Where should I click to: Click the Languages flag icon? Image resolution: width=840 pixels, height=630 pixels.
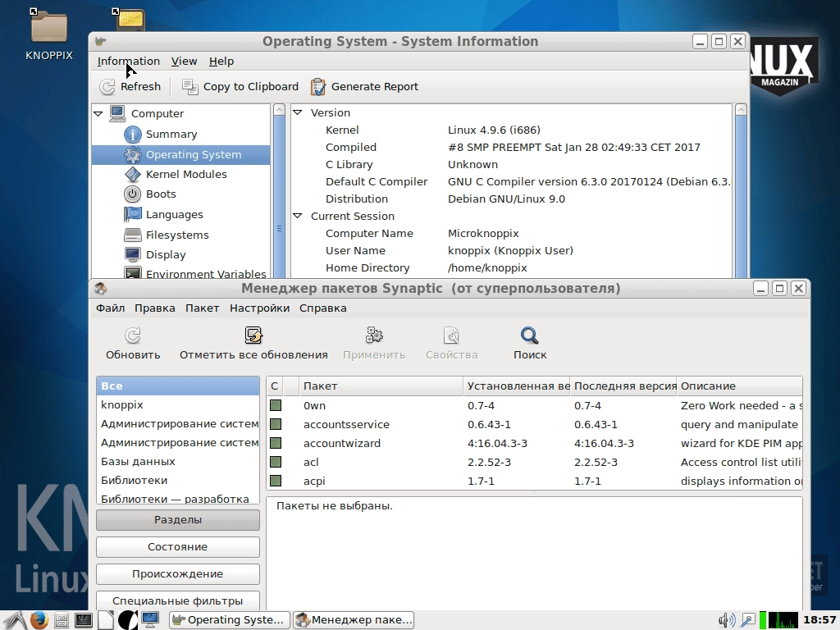[132, 214]
